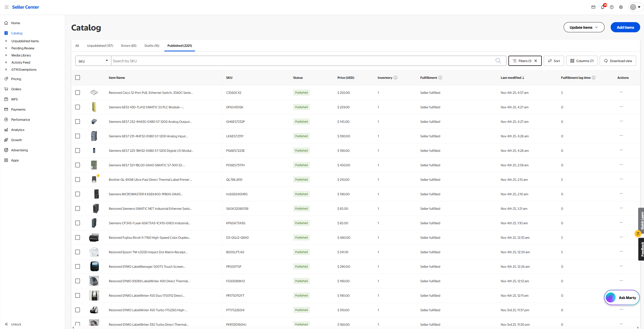This screenshot has width=644, height=329.
Task: Open actions menu for Cisco switch C3560C42
Action: pyautogui.click(x=621, y=92)
